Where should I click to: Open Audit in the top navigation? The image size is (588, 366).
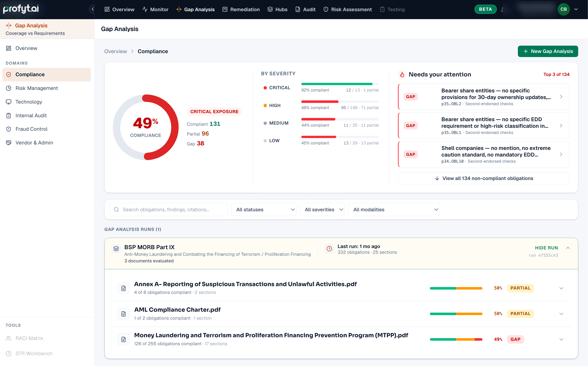(x=305, y=9)
